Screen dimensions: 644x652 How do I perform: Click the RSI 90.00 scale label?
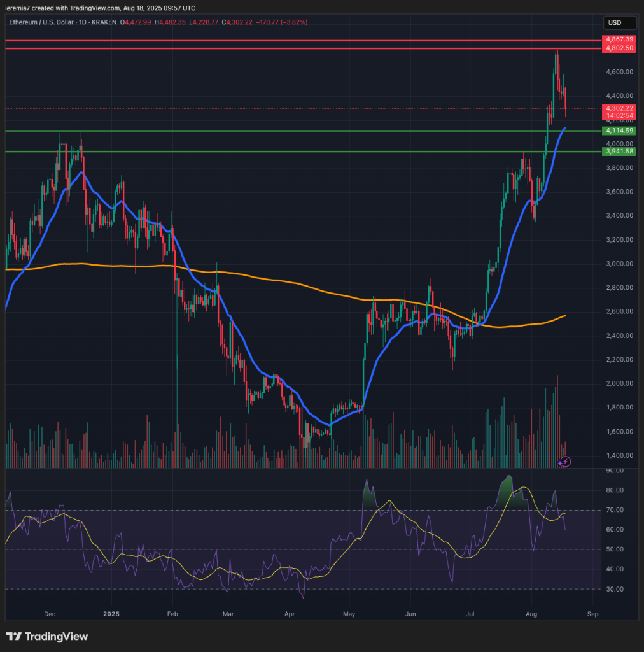615,471
